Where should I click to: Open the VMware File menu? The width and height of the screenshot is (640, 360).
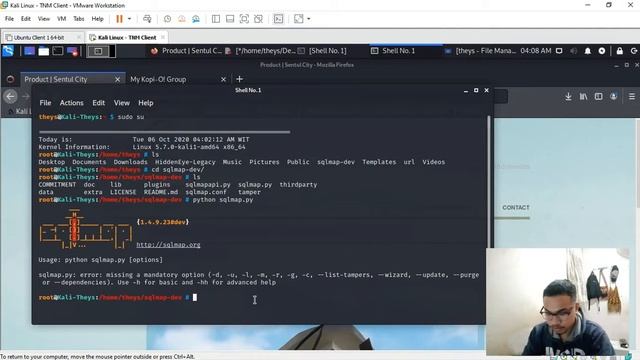[x=9, y=19]
